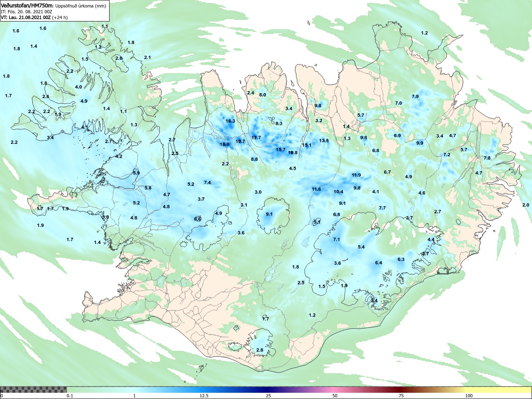
Task: Pick the 11.9 value on the map
Action: click(356, 175)
